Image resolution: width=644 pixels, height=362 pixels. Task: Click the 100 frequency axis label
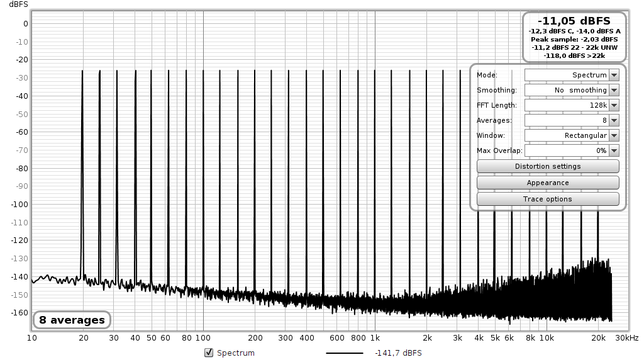tap(203, 338)
